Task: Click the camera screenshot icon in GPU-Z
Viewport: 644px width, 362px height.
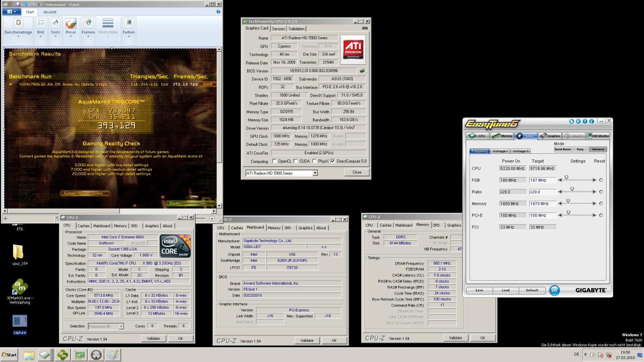Action: point(365,28)
